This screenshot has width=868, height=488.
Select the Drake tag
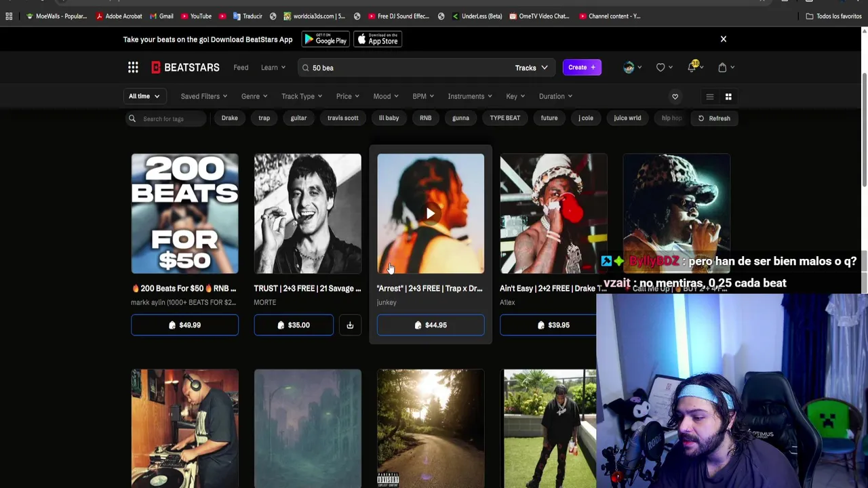click(229, 118)
